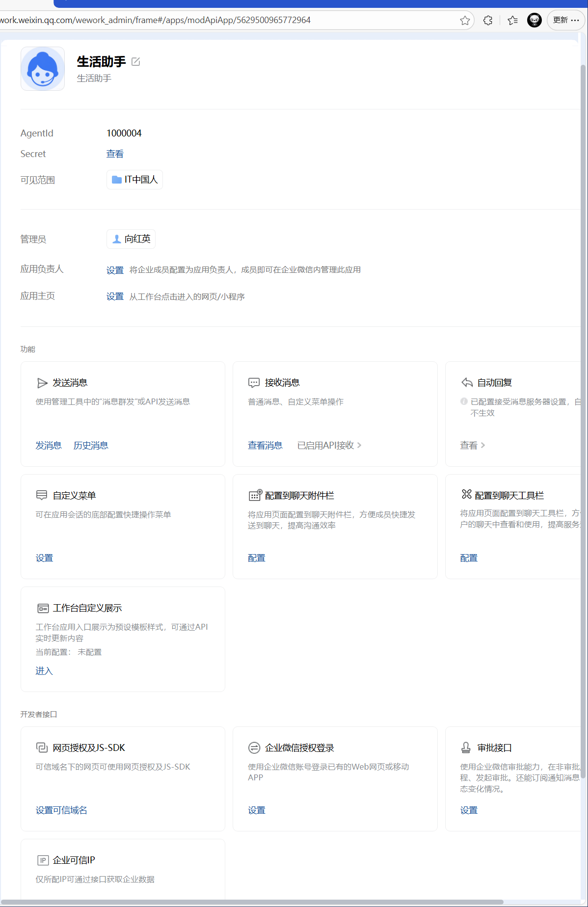Click 设置可信域名 link
This screenshot has height=907, width=588.
point(61,810)
